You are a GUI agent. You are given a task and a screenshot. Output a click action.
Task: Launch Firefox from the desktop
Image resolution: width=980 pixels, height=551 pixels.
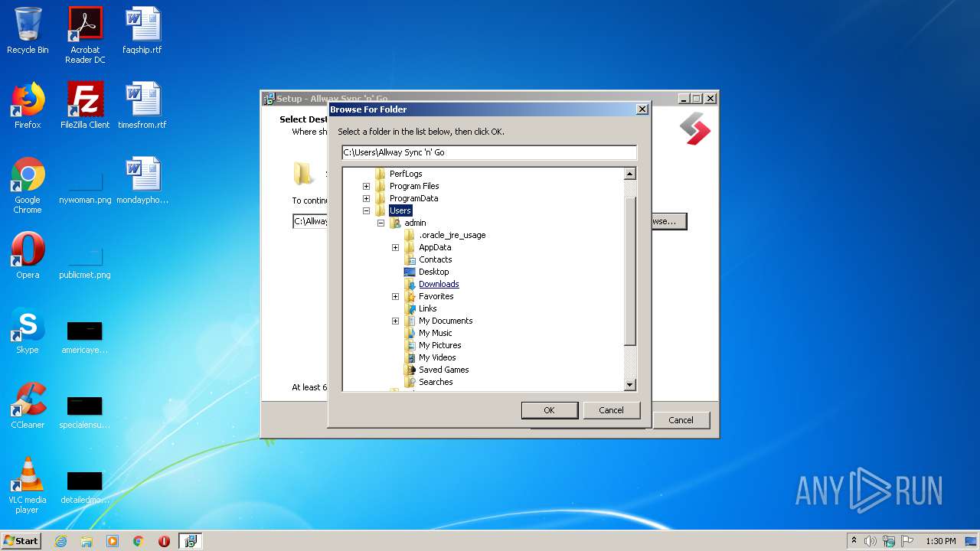click(x=28, y=106)
